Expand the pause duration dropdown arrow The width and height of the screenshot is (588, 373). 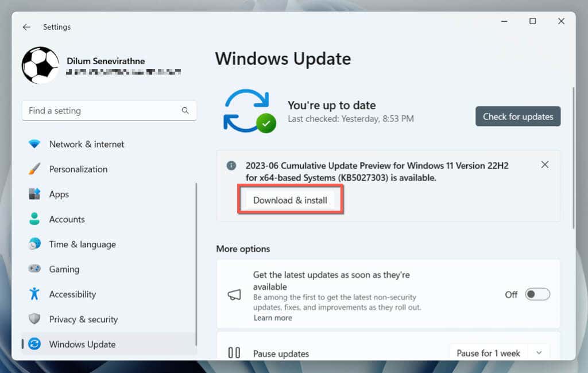(x=539, y=353)
